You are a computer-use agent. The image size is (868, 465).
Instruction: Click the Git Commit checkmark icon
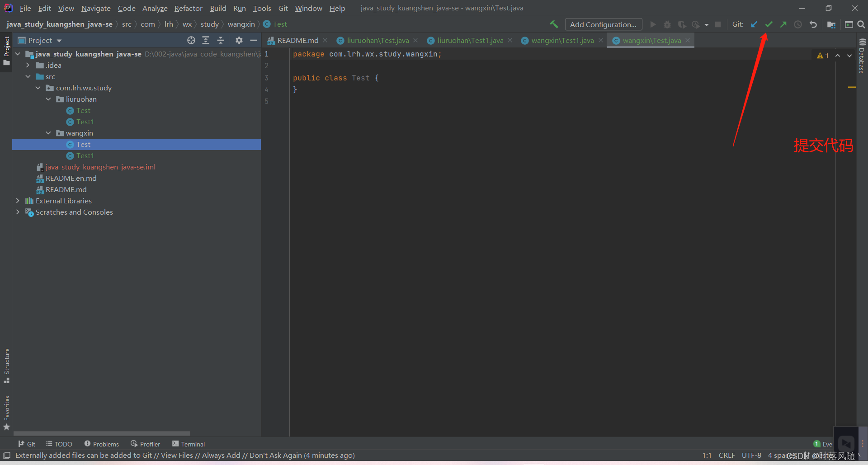[x=769, y=24]
